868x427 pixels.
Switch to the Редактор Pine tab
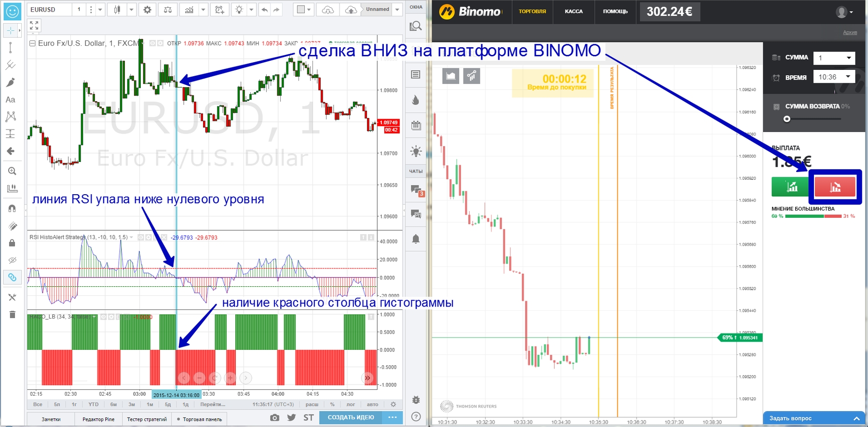tap(98, 419)
